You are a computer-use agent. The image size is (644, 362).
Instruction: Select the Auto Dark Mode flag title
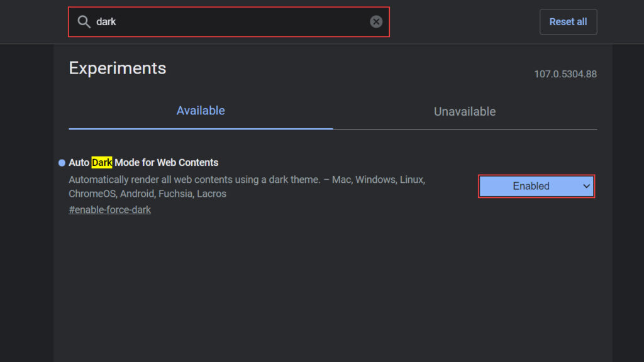pos(143,163)
